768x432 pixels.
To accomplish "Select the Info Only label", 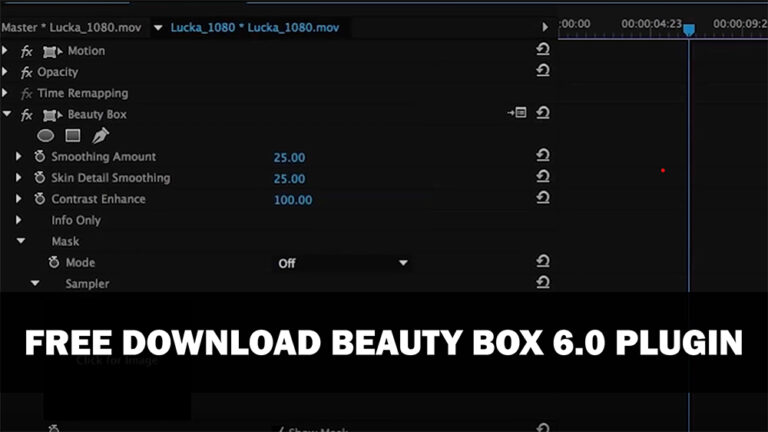I will (76, 220).
